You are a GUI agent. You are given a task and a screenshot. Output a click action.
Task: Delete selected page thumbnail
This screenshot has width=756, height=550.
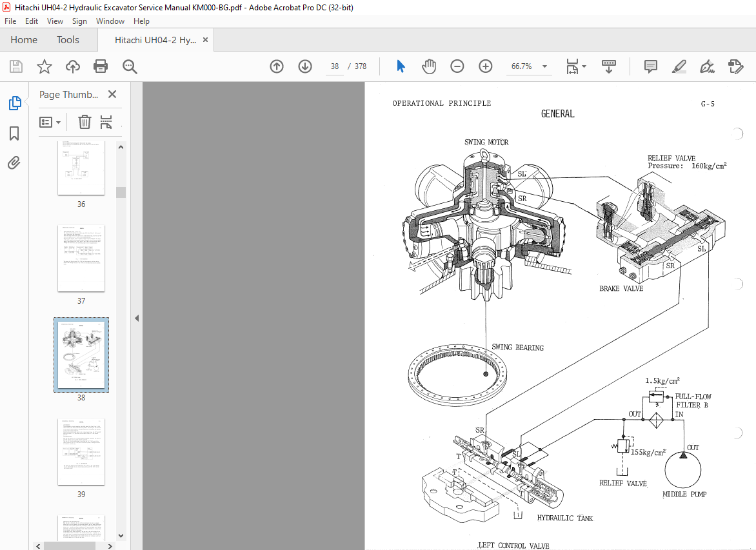(85, 122)
